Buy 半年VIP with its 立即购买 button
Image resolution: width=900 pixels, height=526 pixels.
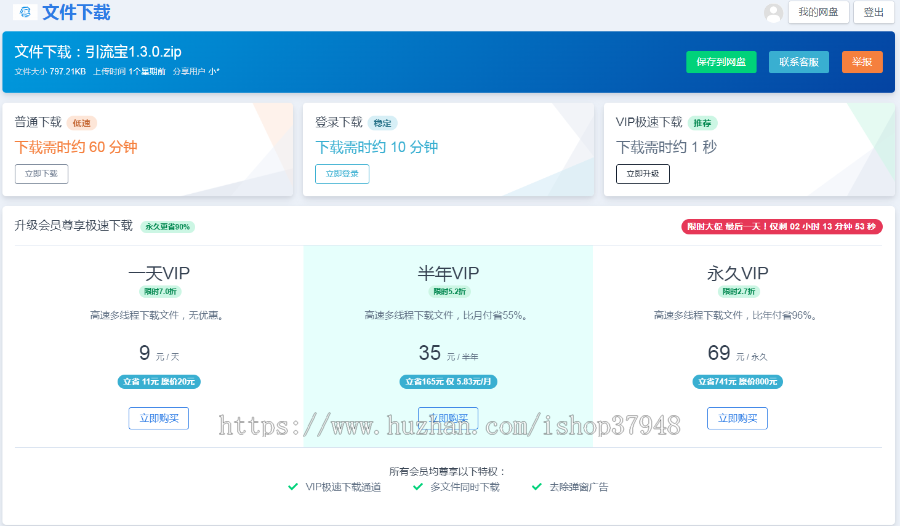point(448,418)
